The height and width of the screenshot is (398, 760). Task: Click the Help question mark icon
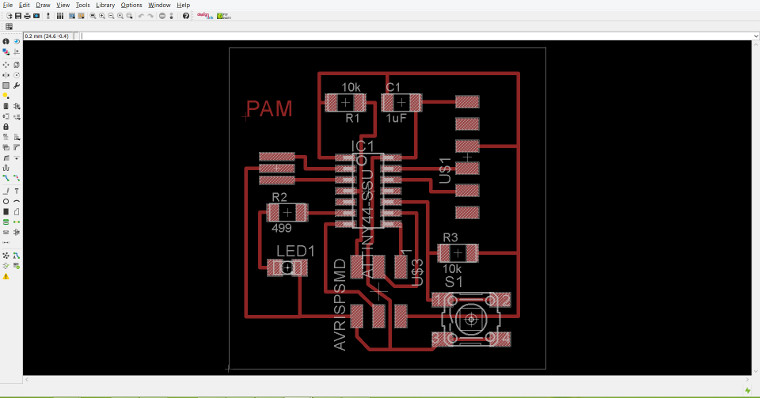pos(186,16)
